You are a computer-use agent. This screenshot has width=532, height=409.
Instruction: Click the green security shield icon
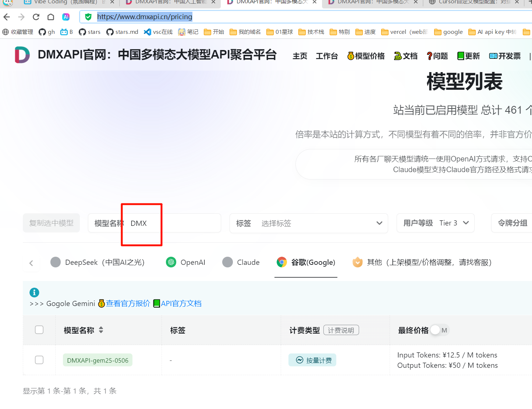tap(88, 17)
